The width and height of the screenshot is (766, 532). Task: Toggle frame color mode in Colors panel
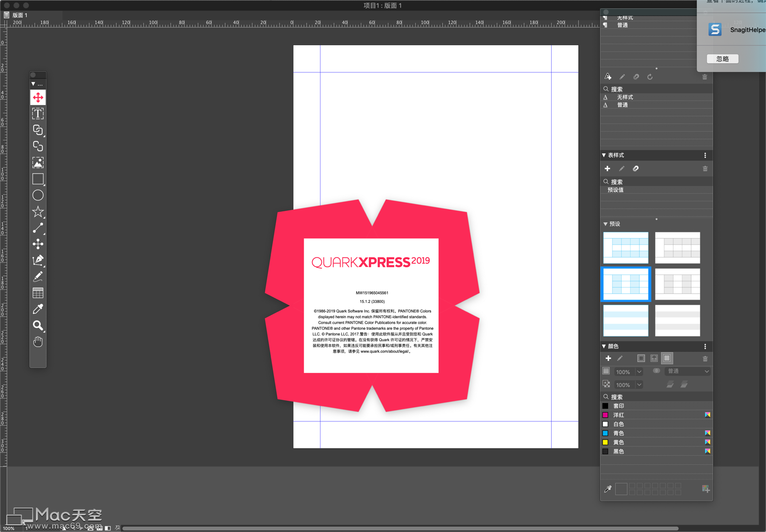click(x=641, y=359)
